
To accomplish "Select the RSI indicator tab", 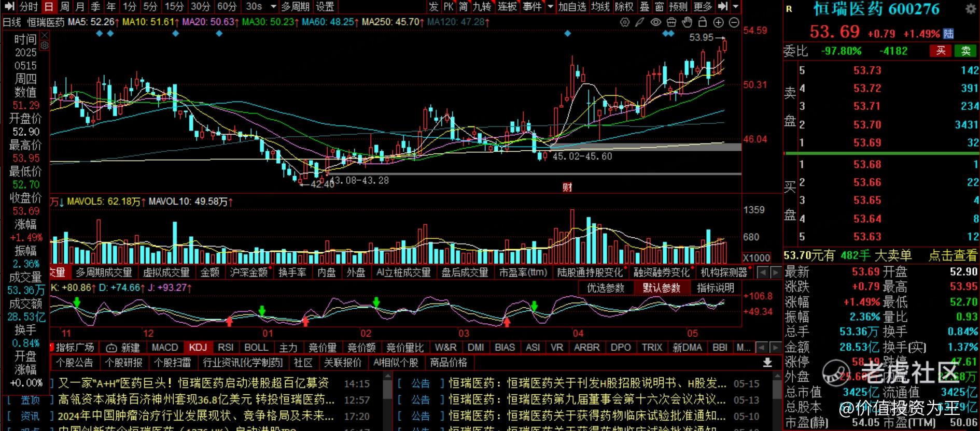I will 226,348.
